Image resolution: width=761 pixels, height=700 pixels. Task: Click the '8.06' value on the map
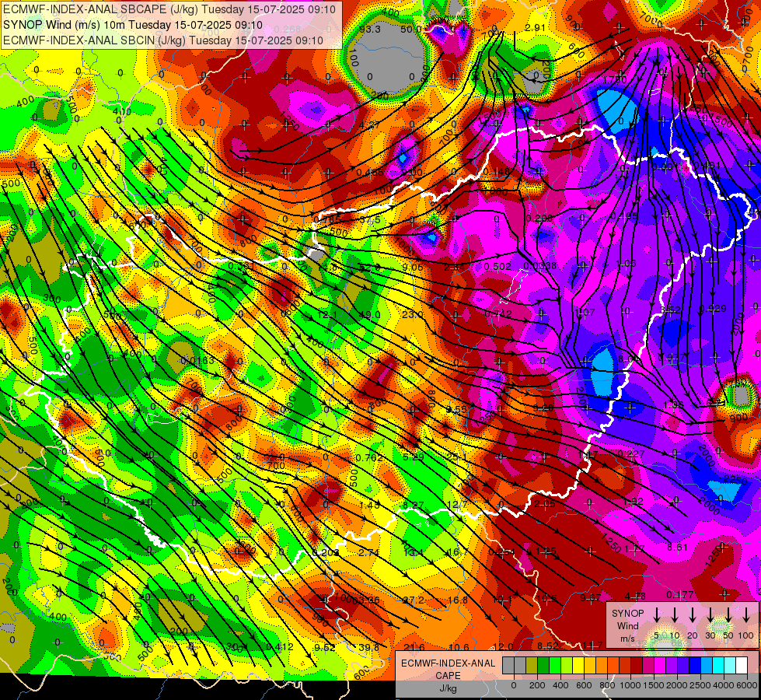pyautogui.click(x=628, y=359)
